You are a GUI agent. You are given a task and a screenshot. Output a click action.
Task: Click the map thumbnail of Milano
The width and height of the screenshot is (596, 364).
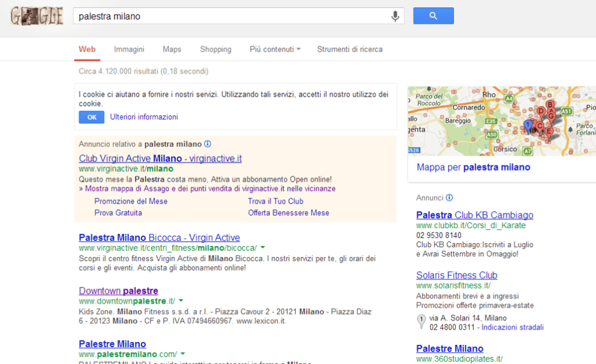pos(502,121)
